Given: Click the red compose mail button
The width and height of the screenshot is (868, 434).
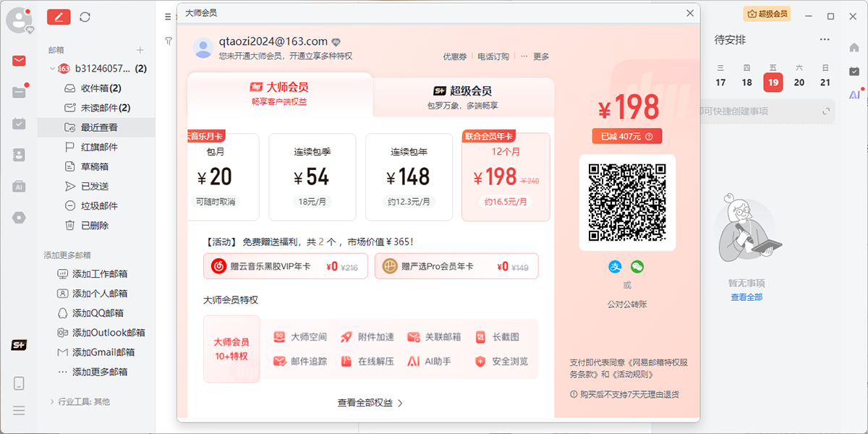Looking at the screenshot, I should tap(59, 17).
